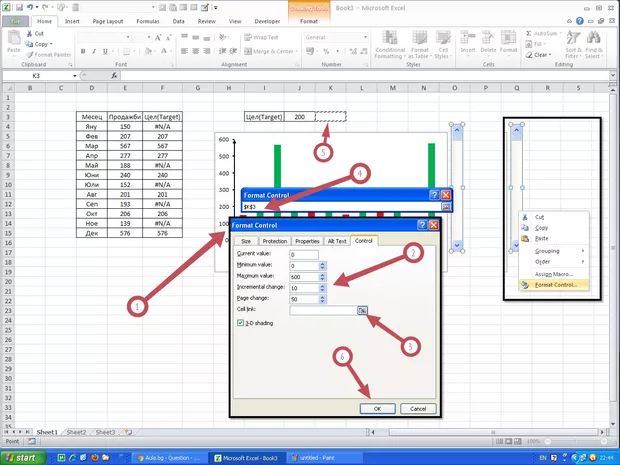Screen dimensions: 620x465
Task: Step the Page change spinner
Action: [323, 299]
